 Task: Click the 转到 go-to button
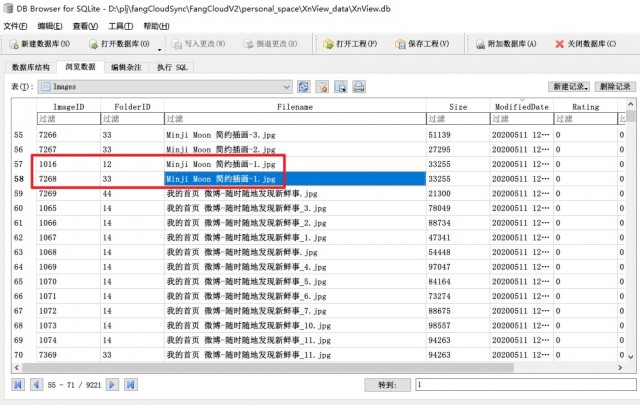click(387, 385)
